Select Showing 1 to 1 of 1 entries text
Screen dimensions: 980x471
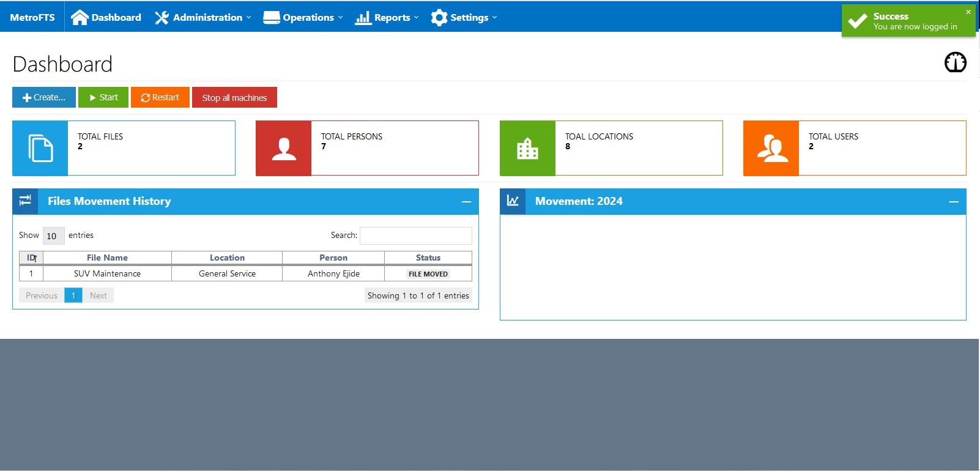(418, 295)
